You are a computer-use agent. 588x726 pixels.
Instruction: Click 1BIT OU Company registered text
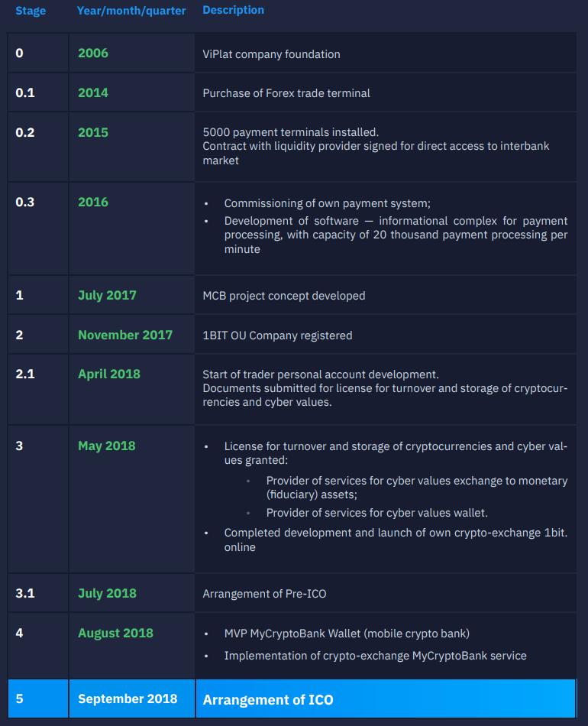(x=277, y=335)
